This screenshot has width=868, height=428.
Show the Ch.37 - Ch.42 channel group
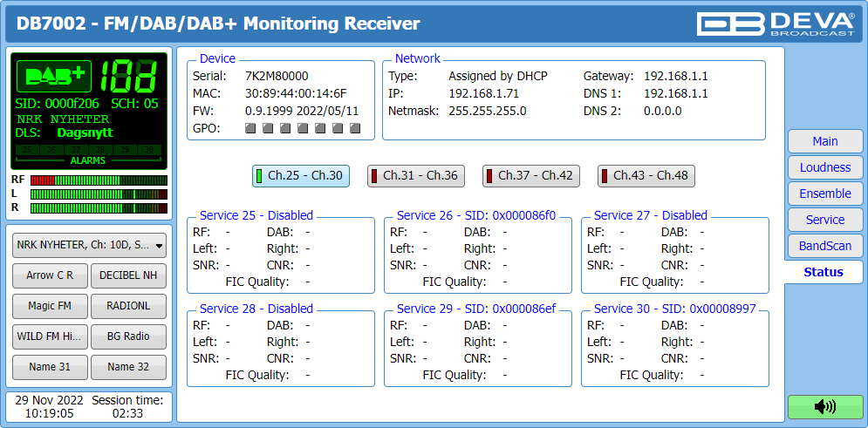(x=531, y=175)
